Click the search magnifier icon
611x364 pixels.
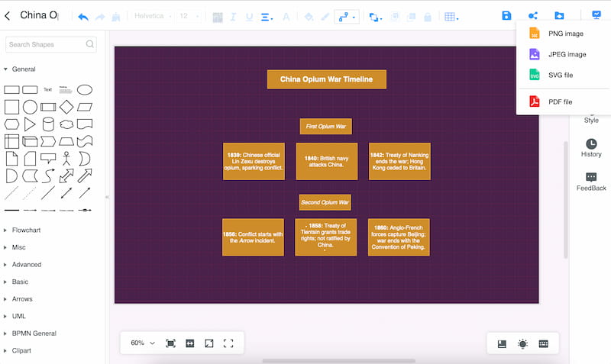(x=90, y=44)
